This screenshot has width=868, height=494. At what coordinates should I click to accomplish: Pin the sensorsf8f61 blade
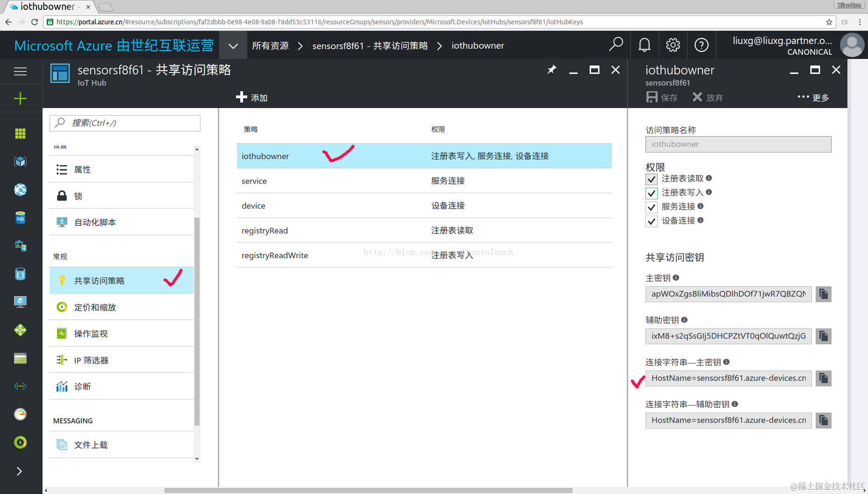click(x=552, y=70)
